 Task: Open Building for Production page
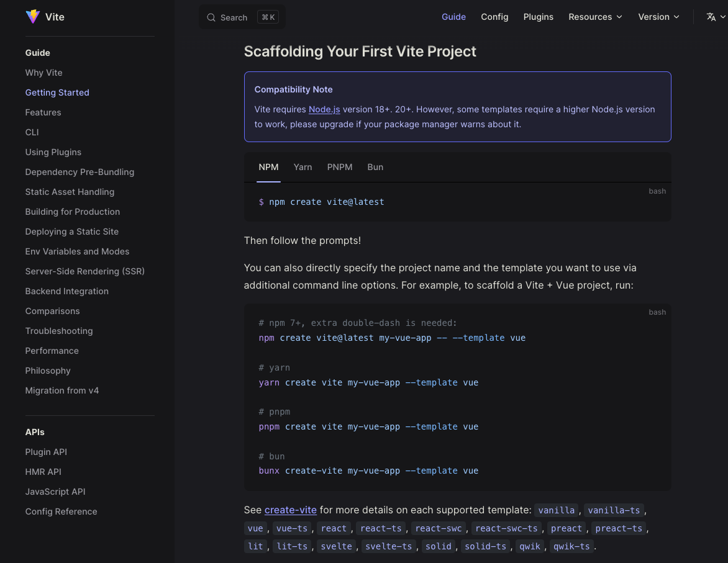coord(73,212)
